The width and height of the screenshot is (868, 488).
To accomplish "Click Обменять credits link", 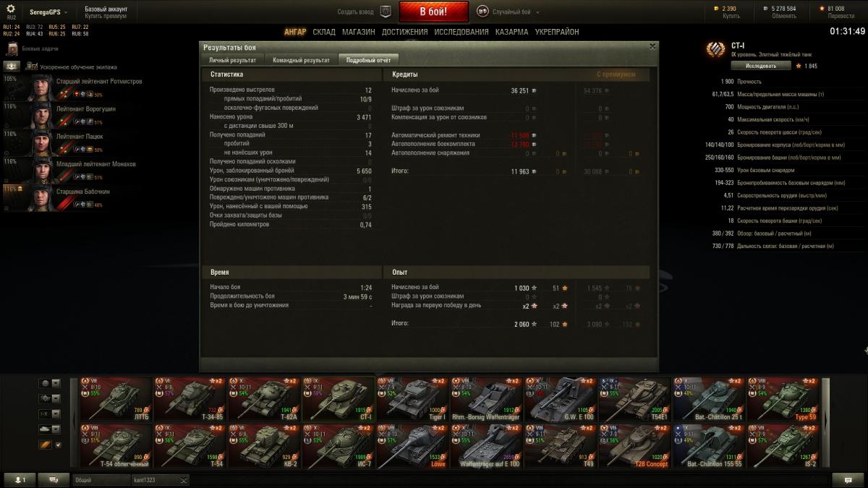I will pos(784,17).
